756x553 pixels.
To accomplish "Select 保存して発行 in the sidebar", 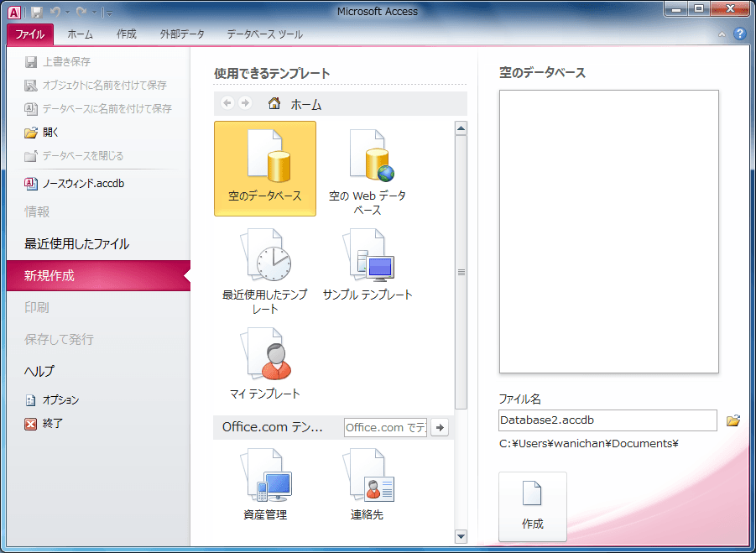I will 60,339.
